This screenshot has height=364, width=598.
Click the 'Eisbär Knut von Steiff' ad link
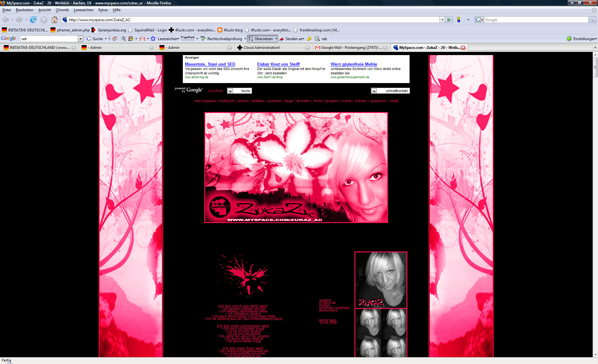point(278,64)
